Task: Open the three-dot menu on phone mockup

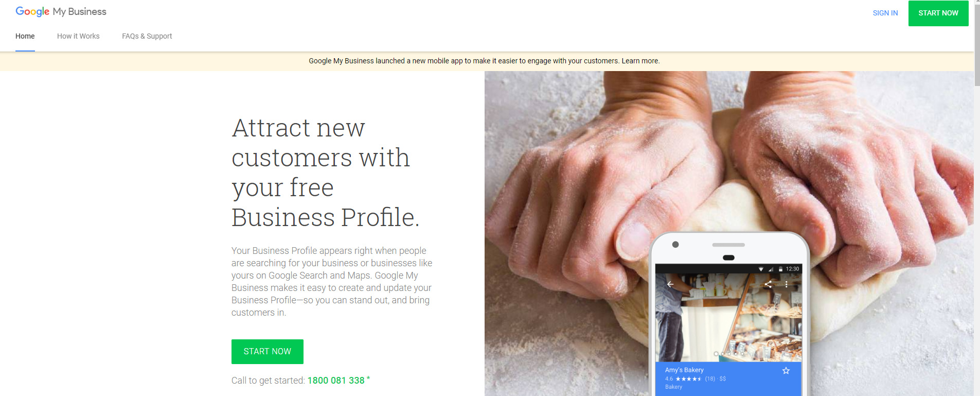Action: click(x=786, y=284)
